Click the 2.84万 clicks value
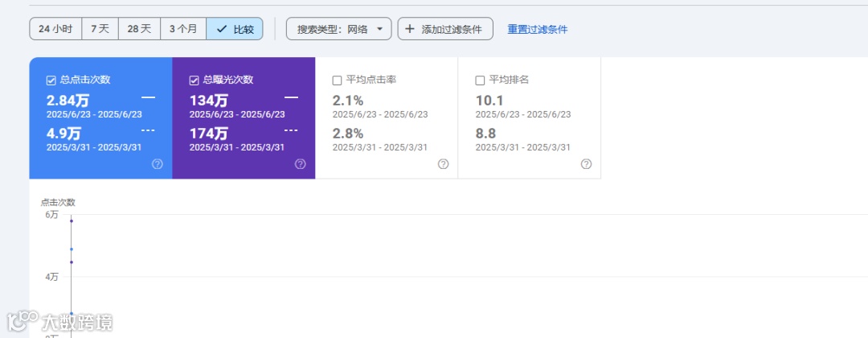 pos(68,101)
